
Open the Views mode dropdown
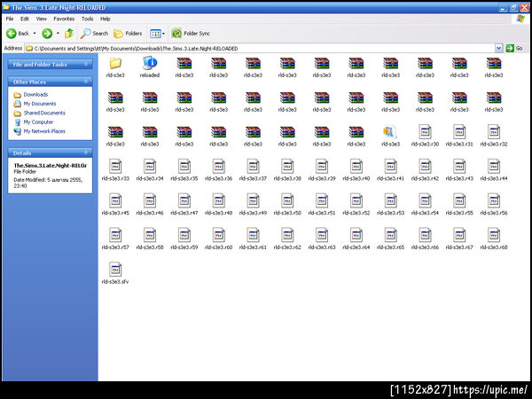click(x=157, y=34)
